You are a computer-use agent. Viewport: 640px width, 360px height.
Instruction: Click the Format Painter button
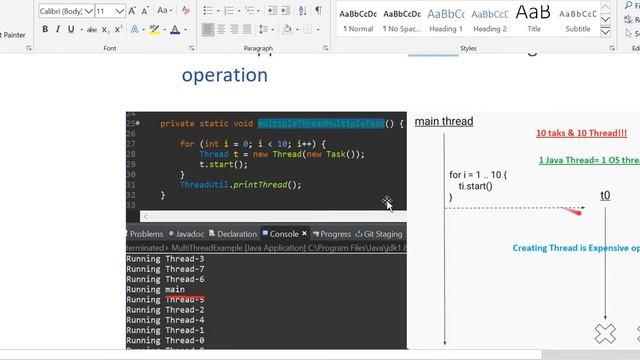[x=13, y=35]
